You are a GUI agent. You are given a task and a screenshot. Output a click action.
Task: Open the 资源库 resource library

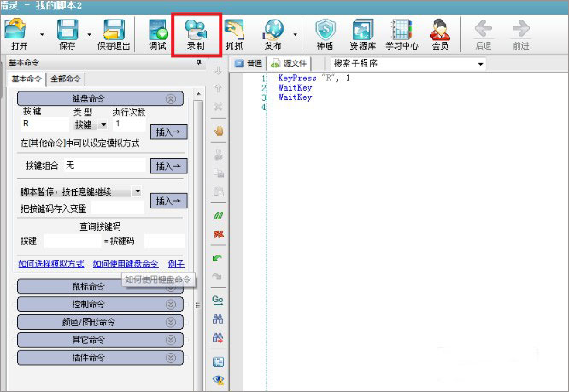(x=363, y=35)
